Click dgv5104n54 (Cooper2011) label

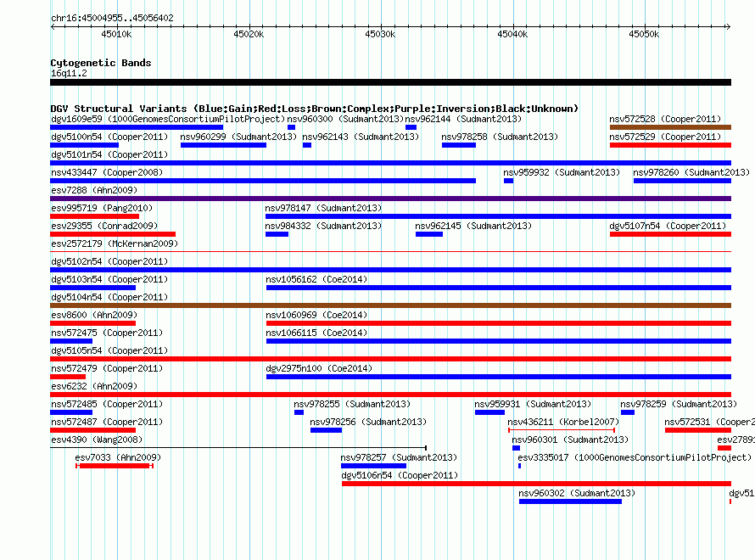pyautogui.click(x=109, y=297)
